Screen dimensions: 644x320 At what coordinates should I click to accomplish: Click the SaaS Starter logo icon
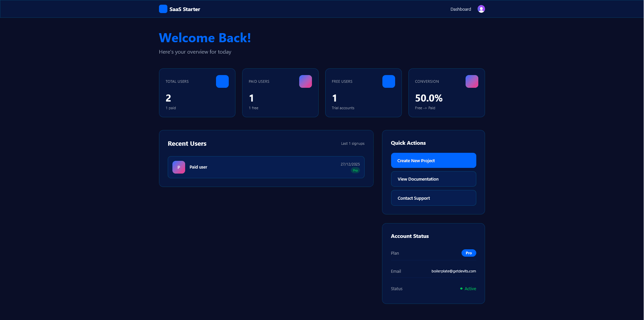click(x=163, y=9)
